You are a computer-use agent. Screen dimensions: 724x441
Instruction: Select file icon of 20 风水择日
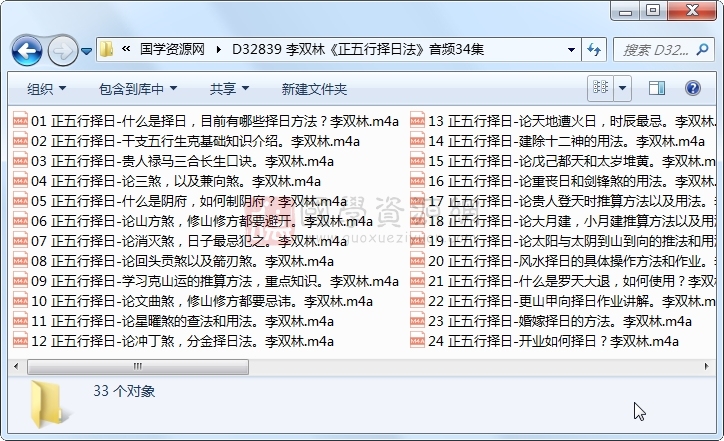[x=417, y=261]
